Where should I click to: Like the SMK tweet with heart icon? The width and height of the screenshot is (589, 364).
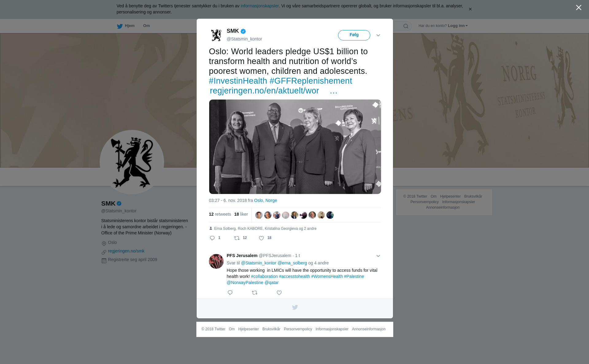pyautogui.click(x=261, y=238)
